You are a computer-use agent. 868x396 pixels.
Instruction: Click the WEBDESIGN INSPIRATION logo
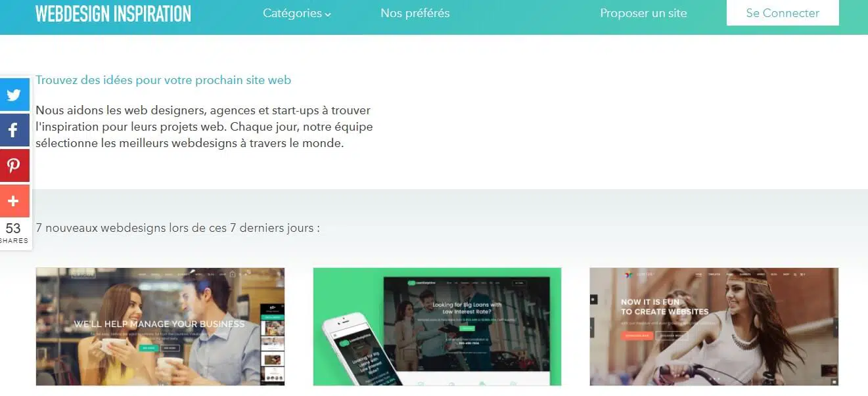(113, 13)
